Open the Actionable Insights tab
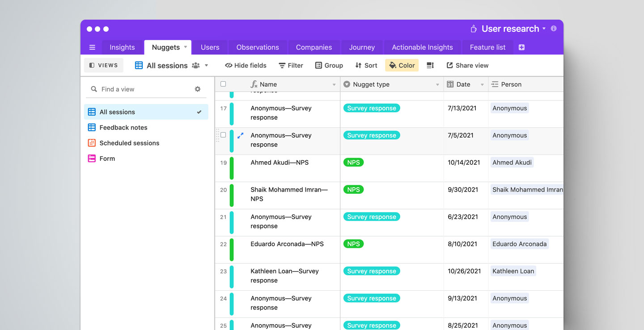 [422, 47]
